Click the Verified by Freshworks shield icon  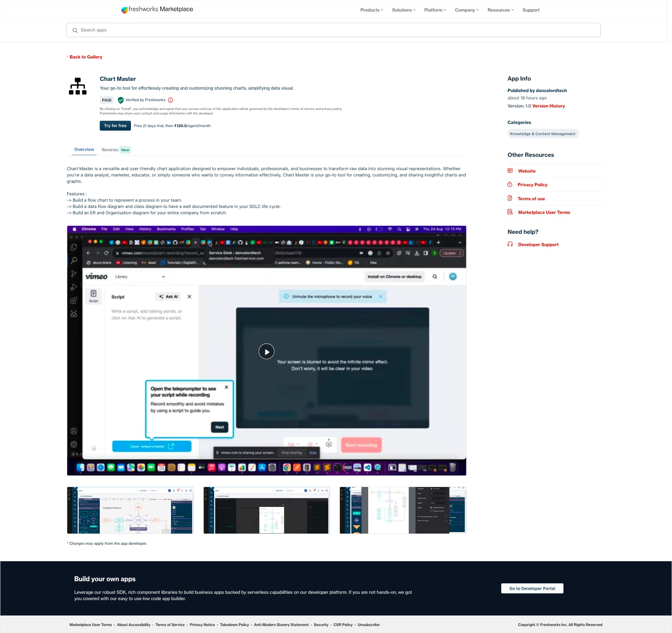pos(121,100)
